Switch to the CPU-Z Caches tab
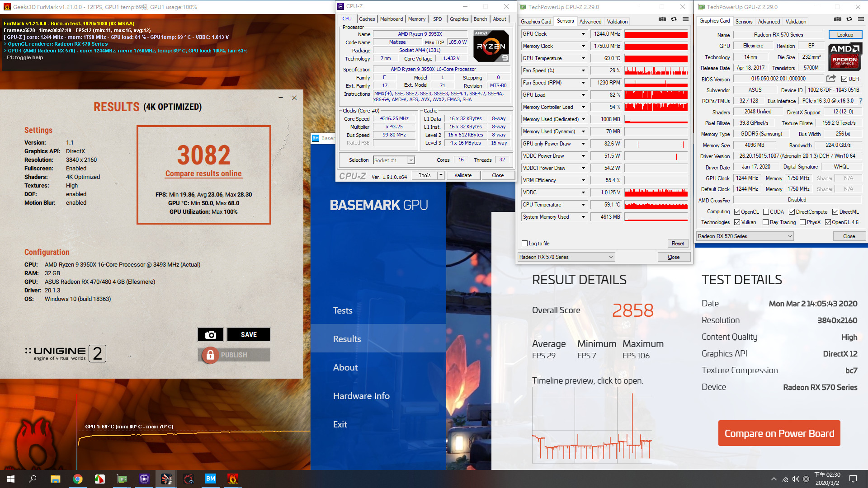The width and height of the screenshot is (868, 488). click(x=367, y=19)
